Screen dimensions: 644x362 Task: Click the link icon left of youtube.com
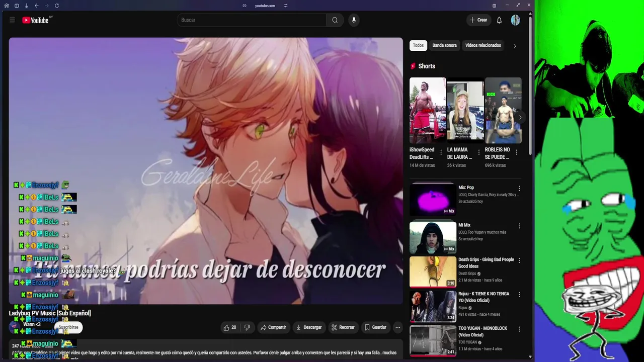(245, 6)
